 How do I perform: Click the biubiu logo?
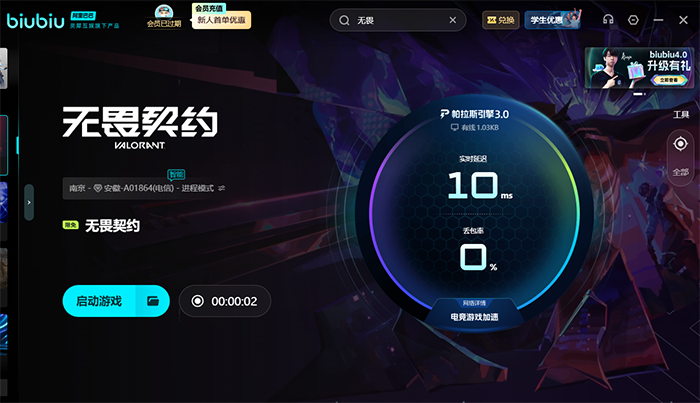click(36, 20)
